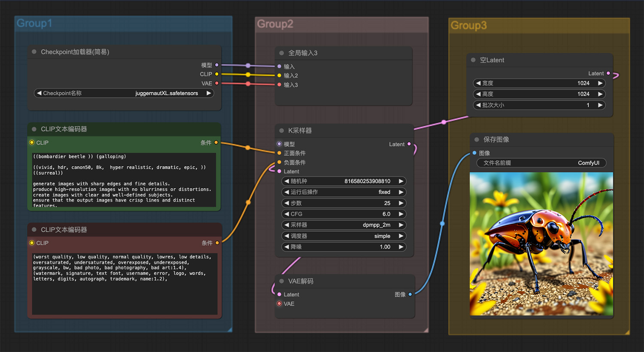644x352 pixels.
Task: Open the 采样器 combo showing dpmpp_2m
Action: pos(343,225)
